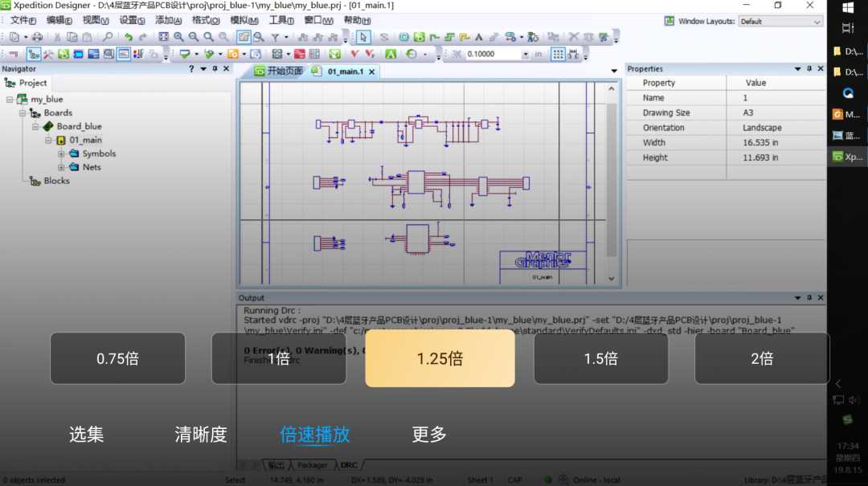Tap the 更多 option
The height and width of the screenshot is (486, 868).
pos(429,435)
